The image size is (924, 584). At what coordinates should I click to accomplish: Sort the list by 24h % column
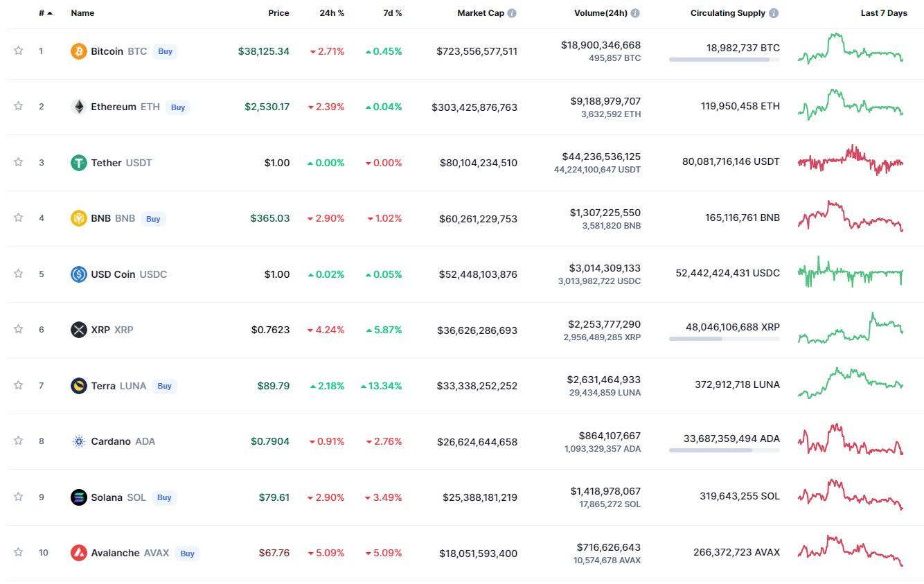pyautogui.click(x=332, y=13)
